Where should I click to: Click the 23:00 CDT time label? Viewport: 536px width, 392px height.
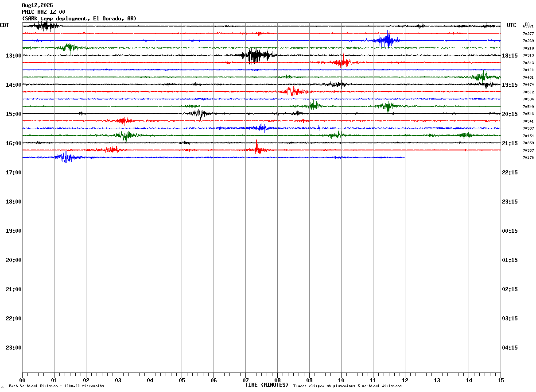coord(14,348)
